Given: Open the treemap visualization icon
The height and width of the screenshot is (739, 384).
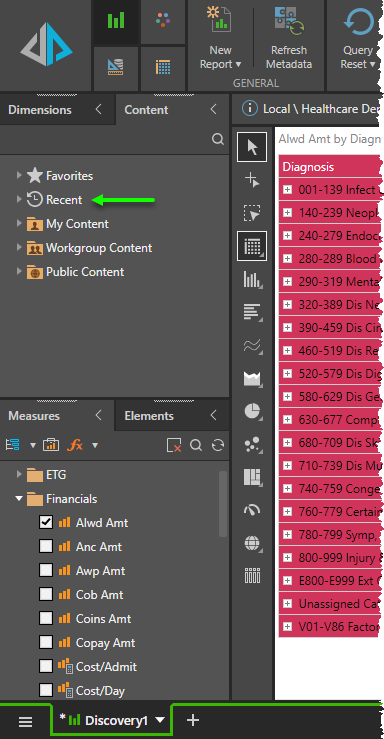Looking at the screenshot, I should 252,477.
